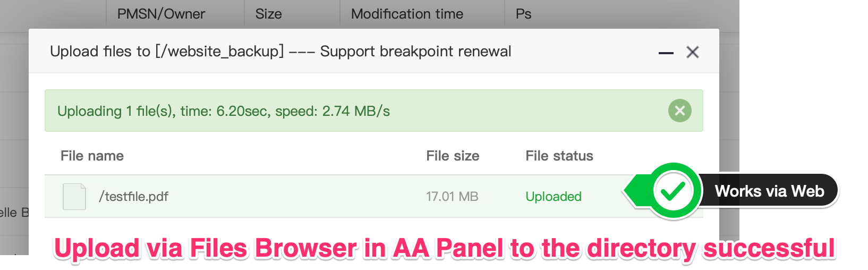Click the pink upload successful caption

[445, 248]
